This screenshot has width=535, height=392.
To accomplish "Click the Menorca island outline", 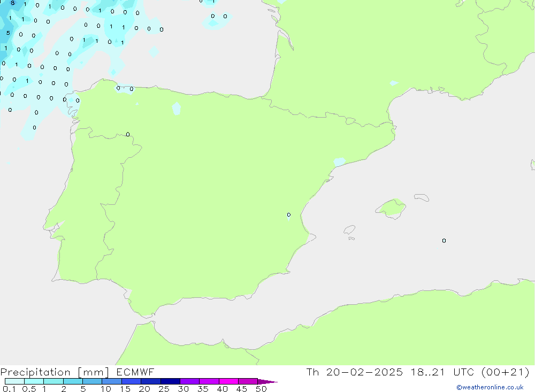I will click(421, 197).
